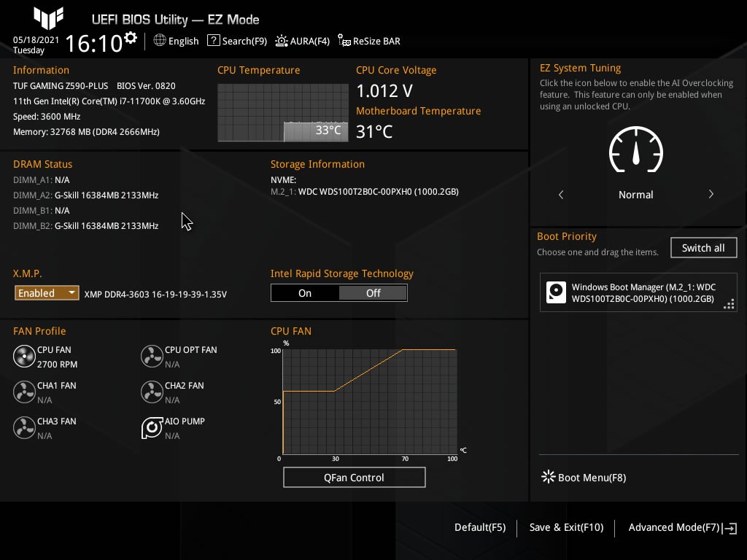747x560 pixels.
Task: Switch Intel Rapid Storage Technology Off
Action: click(373, 293)
